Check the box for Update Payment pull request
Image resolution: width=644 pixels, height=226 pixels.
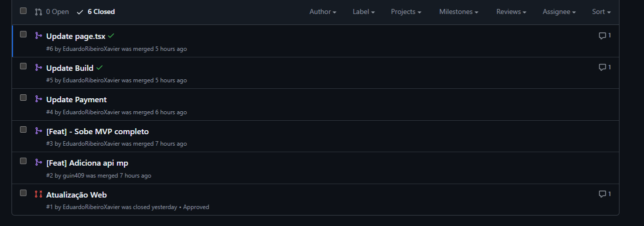(x=23, y=98)
